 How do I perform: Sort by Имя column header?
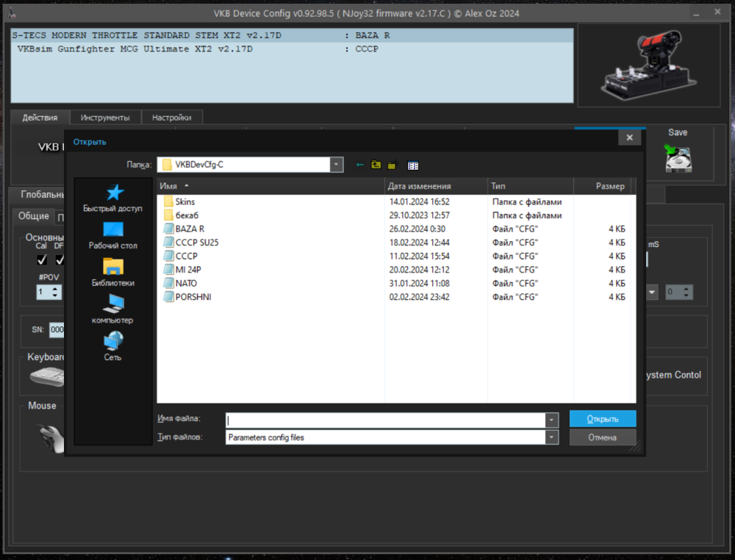pos(270,186)
